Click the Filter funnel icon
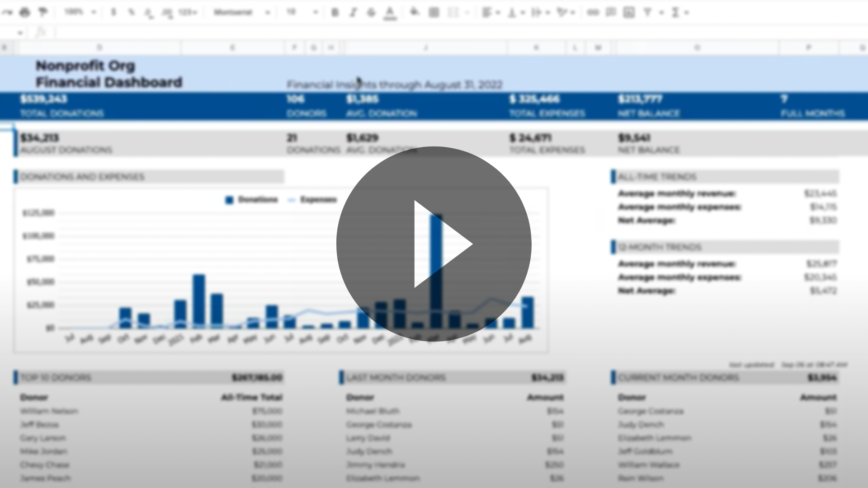Viewport: 868px width, 488px height. pos(648,13)
